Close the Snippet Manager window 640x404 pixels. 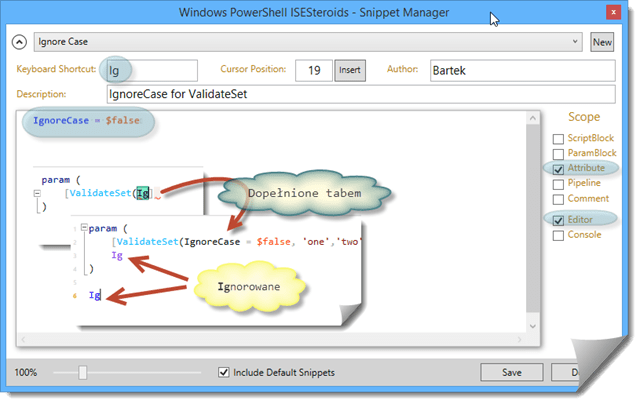[x=612, y=14]
